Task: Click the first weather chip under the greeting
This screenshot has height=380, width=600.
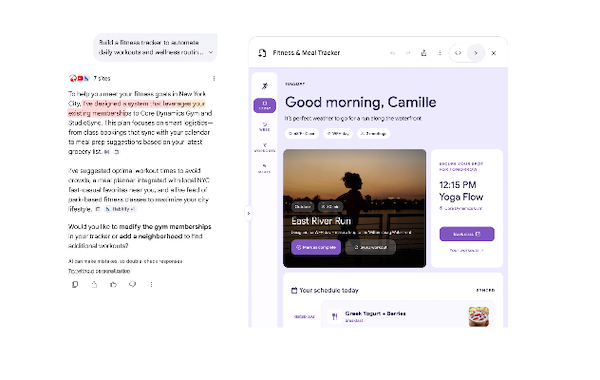Action: point(302,134)
